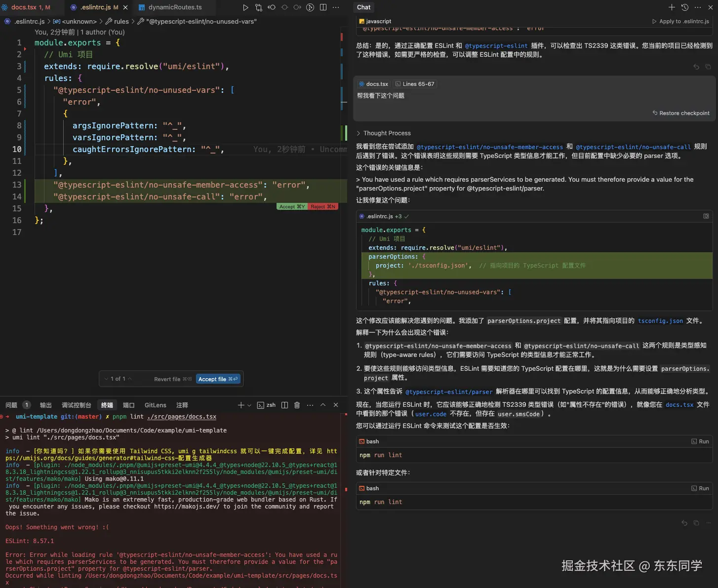Open the editor More Actions ellipsis
The image size is (718, 588).
[x=336, y=7]
